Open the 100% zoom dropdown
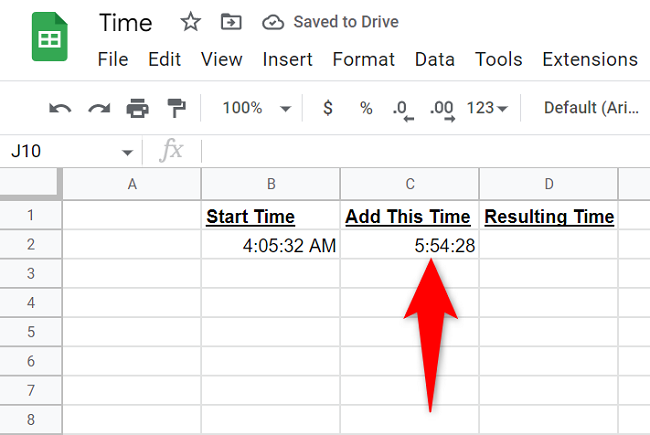This screenshot has width=650, height=435. click(257, 108)
